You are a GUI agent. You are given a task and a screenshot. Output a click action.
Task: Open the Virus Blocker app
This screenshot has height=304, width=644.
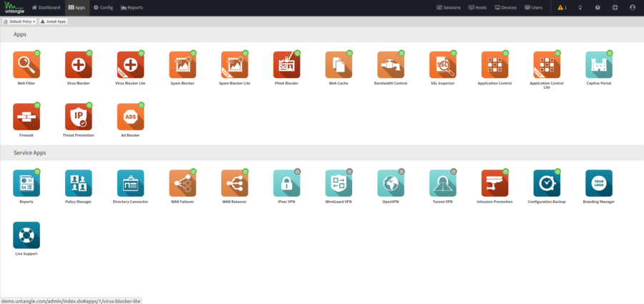[79, 65]
